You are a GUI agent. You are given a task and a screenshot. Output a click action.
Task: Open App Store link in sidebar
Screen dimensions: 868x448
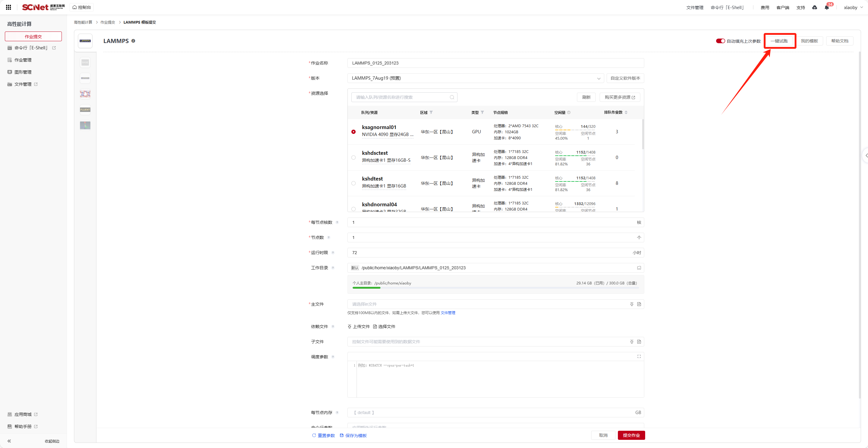tap(22, 414)
